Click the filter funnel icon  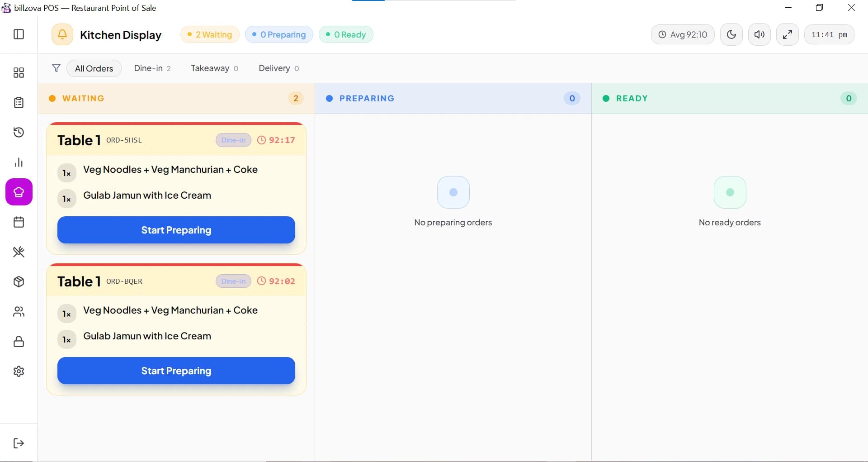pos(56,68)
